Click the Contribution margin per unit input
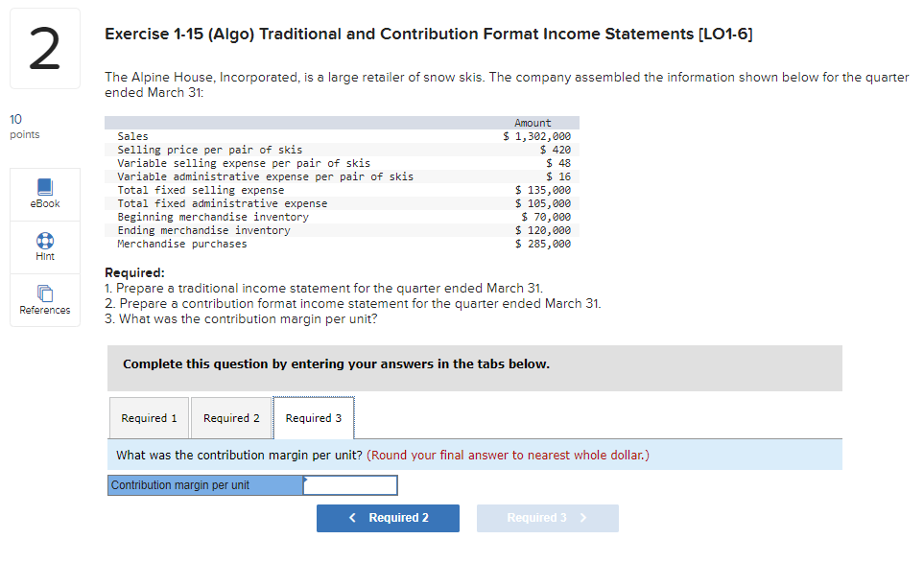This screenshot has height=586, width=924. (350, 485)
